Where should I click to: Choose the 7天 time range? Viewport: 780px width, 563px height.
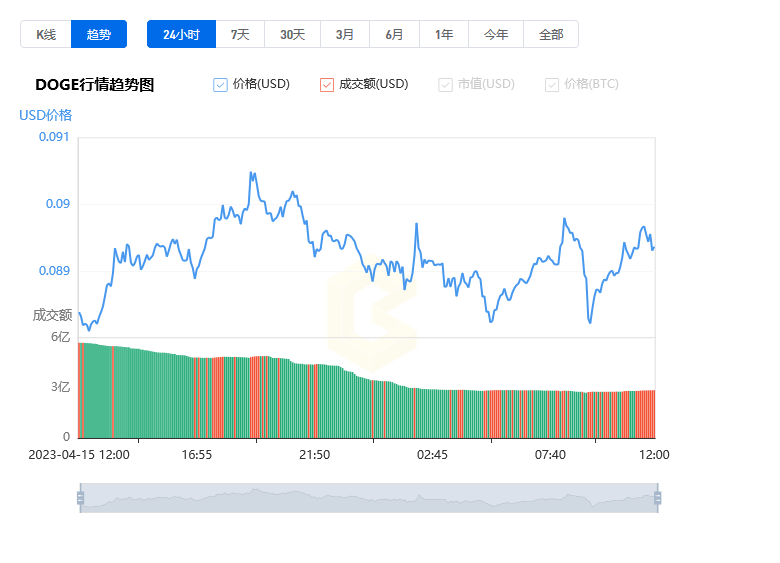[240, 34]
